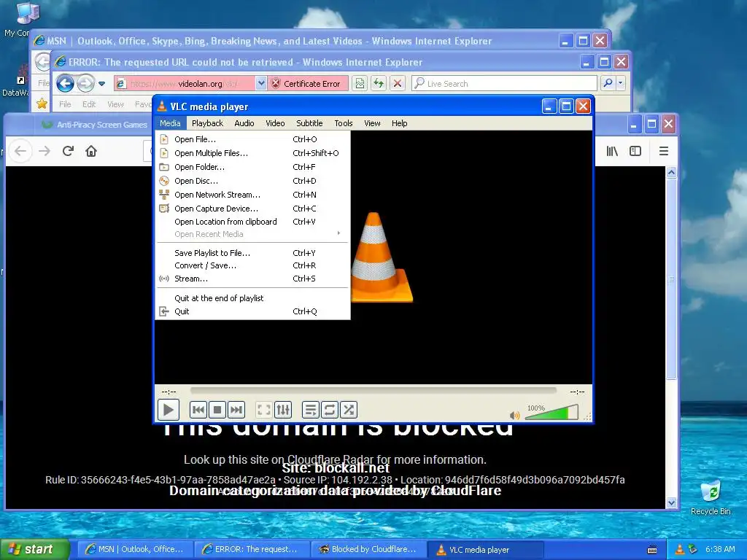The height and width of the screenshot is (560, 747).
Task: Select Quit from VLC Media menu
Action: [x=252, y=311]
